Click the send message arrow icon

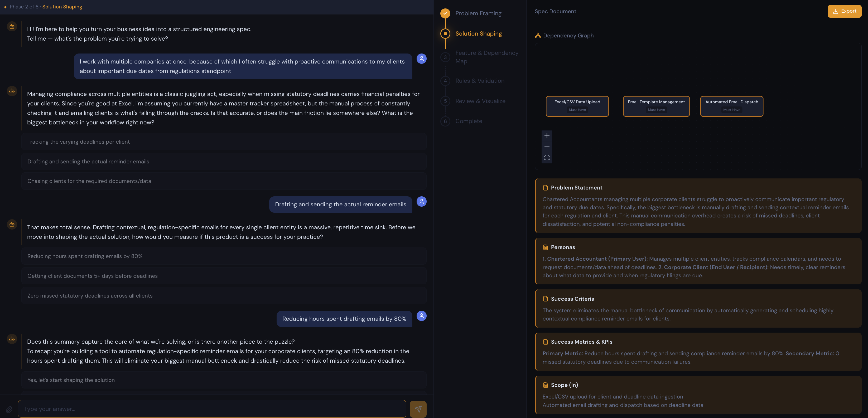point(418,409)
